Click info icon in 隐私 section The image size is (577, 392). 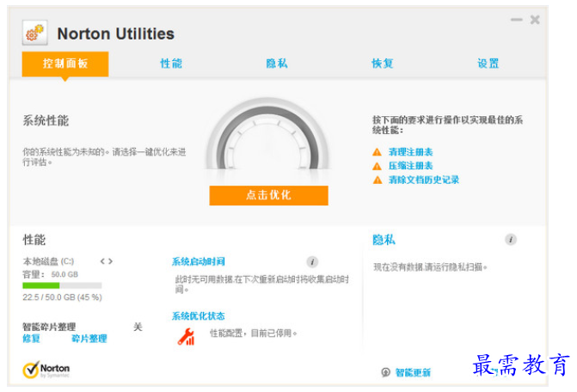[511, 240]
